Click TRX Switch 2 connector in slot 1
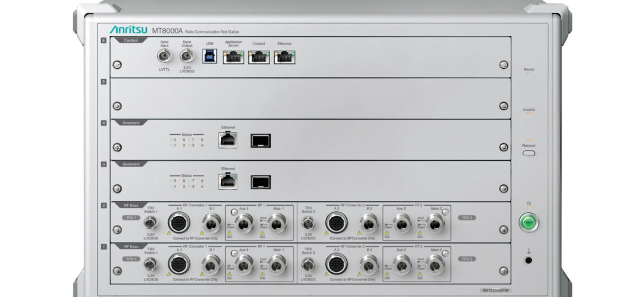644x297 pixels. click(308, 264)
